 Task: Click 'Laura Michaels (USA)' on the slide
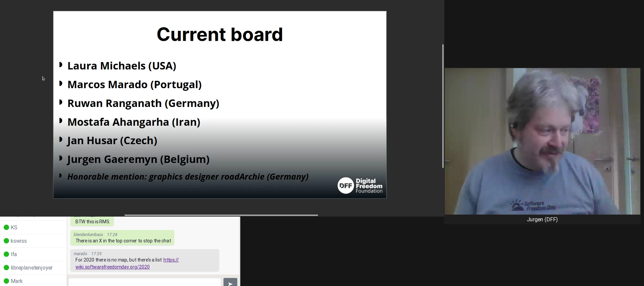point(122,66)
